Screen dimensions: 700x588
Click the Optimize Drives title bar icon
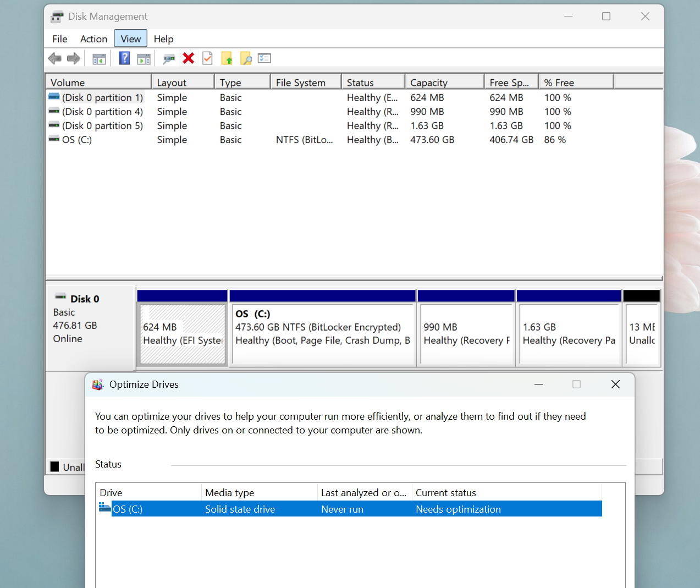[x=97, y=384]
